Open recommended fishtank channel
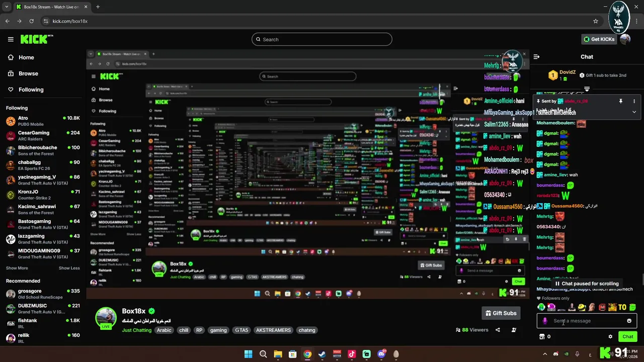 coord(43,323)
